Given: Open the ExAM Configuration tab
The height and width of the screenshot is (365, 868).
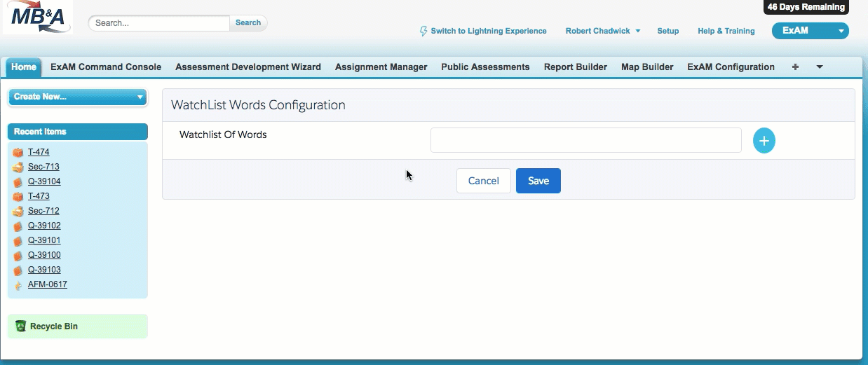Looking at the screenshot, I should click(731, 67).
